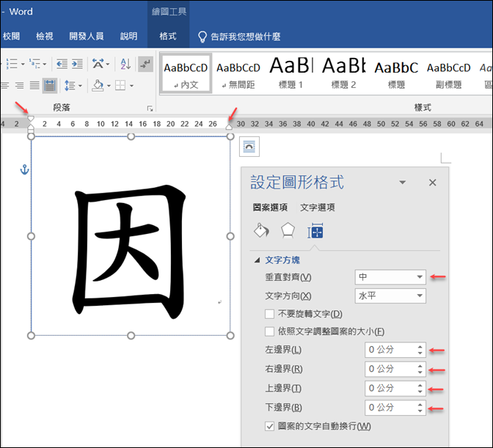
Task: Toggle show paragraph marks icon
Action: coord(145,64)
